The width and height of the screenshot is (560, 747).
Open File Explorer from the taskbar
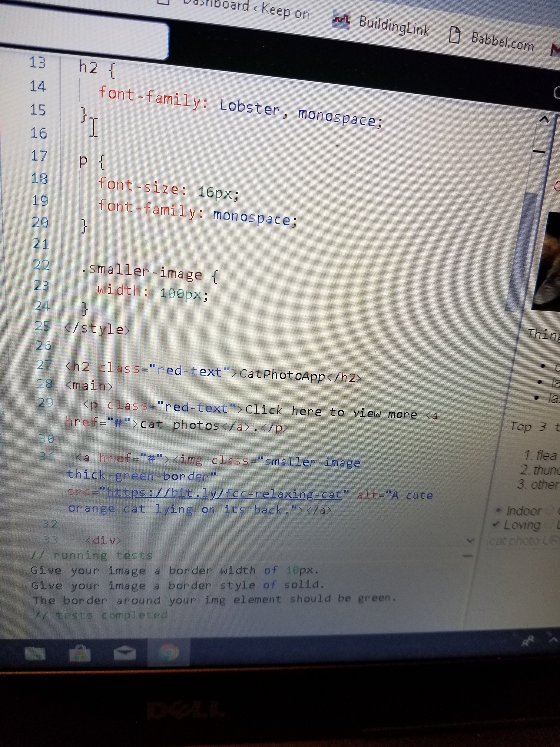tap(35, 654)
